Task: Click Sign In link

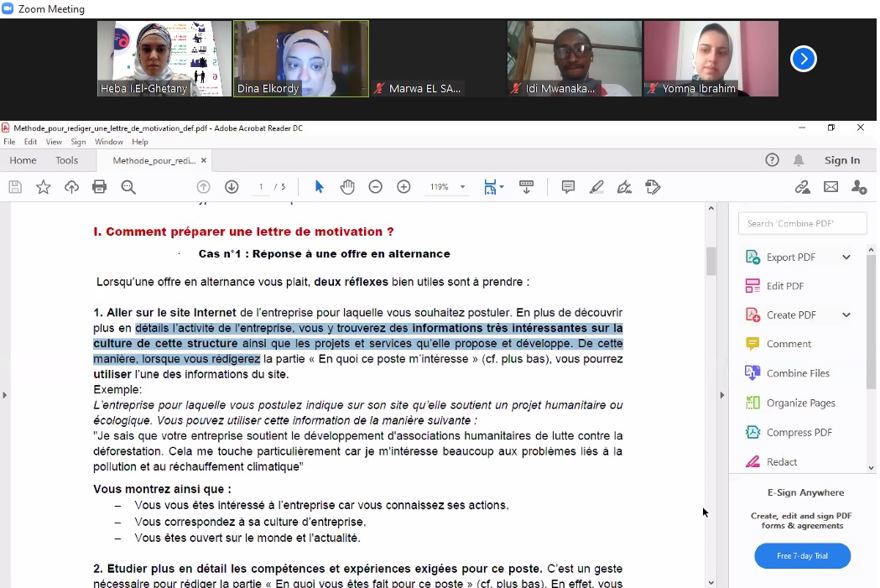Action: 841,160
